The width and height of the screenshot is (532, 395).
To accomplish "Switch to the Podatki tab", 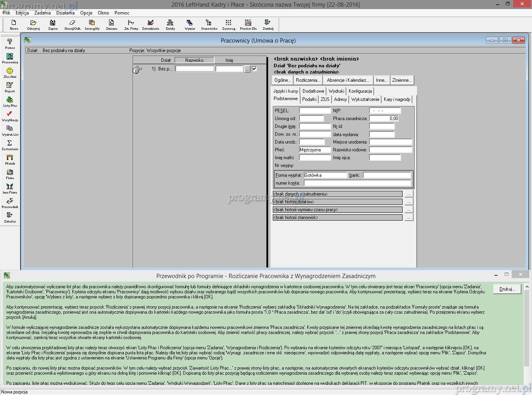I will pyautogui.click(x=309, y=99).
